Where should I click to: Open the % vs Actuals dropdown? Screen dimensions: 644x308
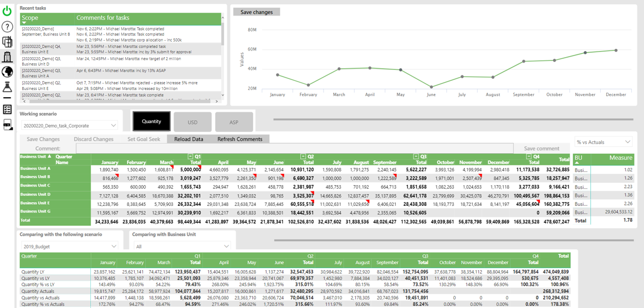point(604,142)
